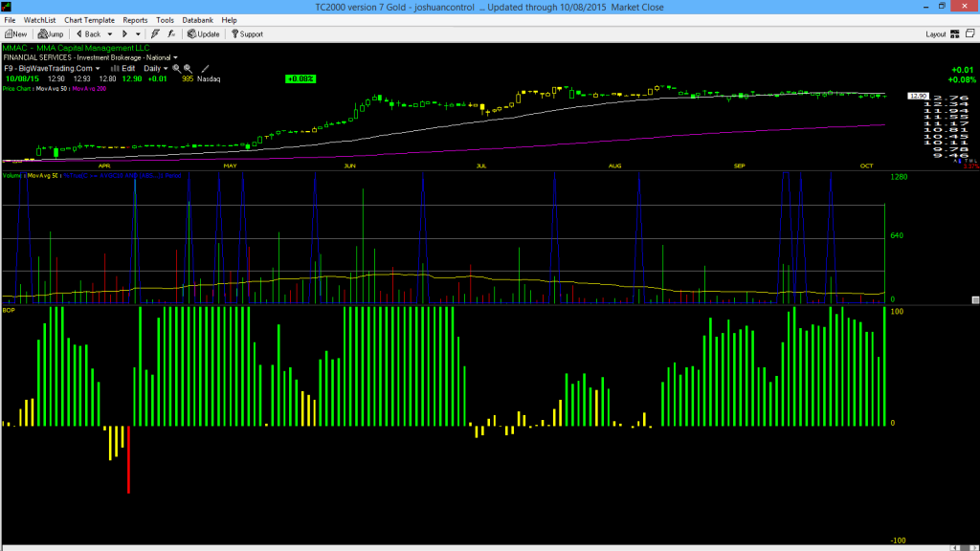Open the WatchList menu
The width and height of the screenshot is (980, 551).
click(39, 20)
